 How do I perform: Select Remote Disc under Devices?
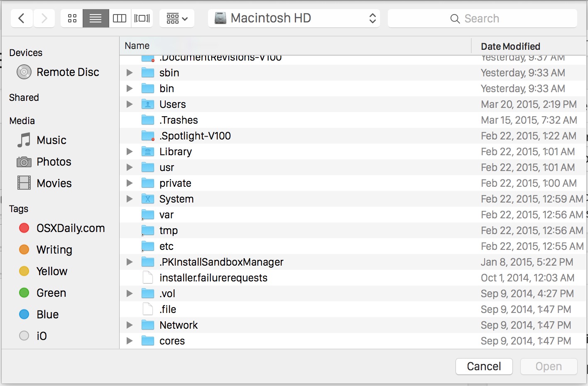coord(68,72)
